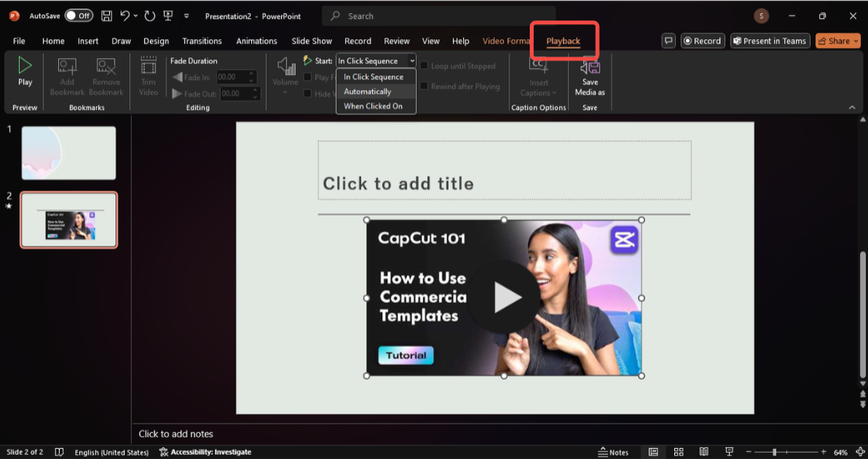Open the Animations tab
Screen dimensions: 868x459
point(257,41)
